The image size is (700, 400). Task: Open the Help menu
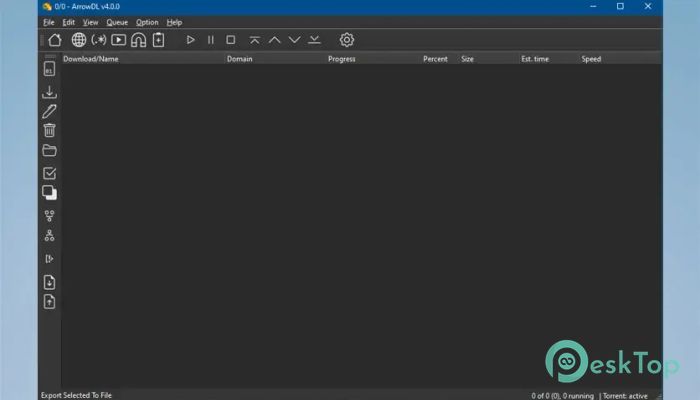tap(174, 22)
